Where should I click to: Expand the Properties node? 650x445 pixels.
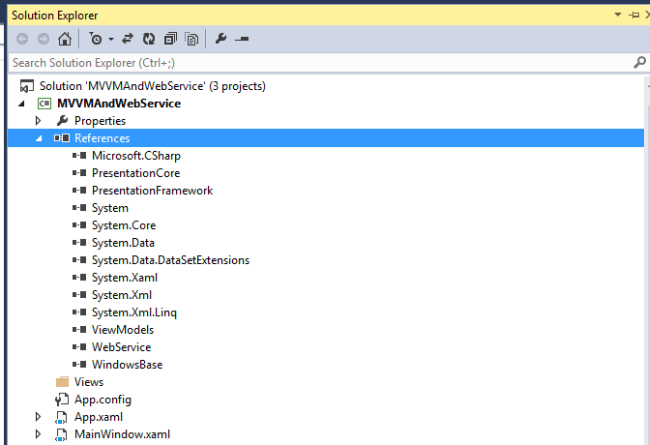click(38, 121)
